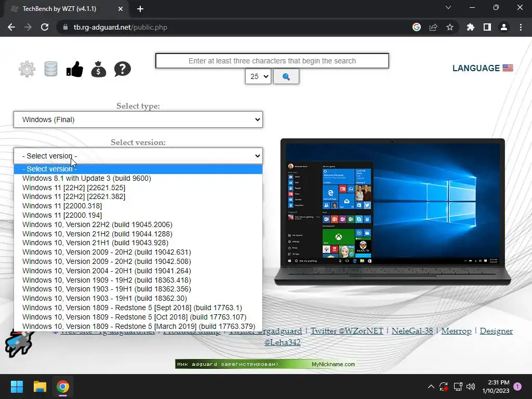
Task: Open the money bag donate icon
Action: tap(99, 69)
